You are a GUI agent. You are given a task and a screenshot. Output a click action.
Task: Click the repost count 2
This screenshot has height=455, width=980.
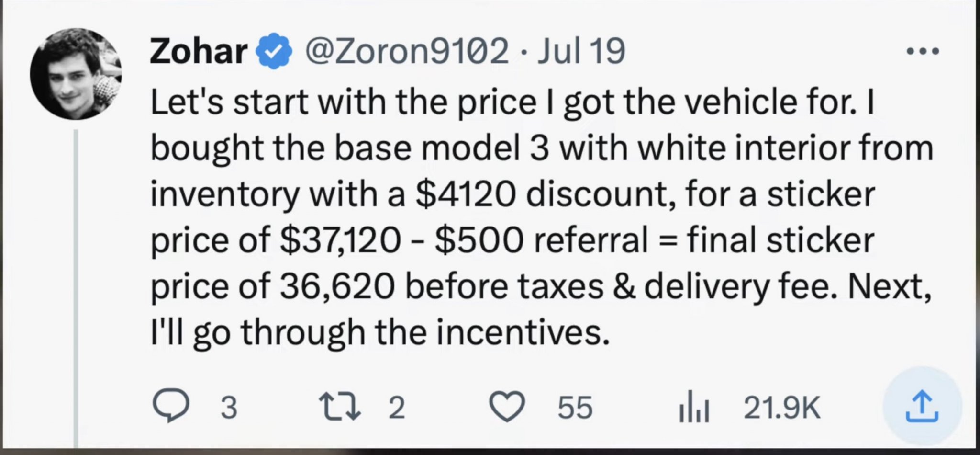tap(396, 408)
